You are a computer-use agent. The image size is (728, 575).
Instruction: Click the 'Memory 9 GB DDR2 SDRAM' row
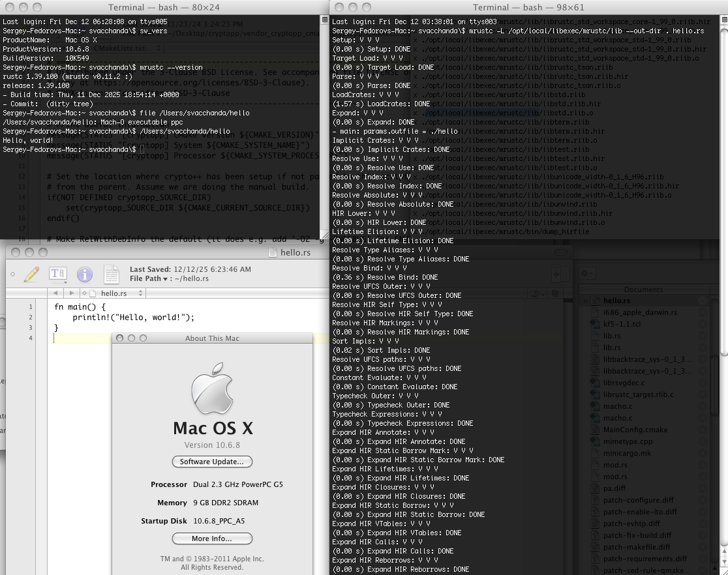208,503
